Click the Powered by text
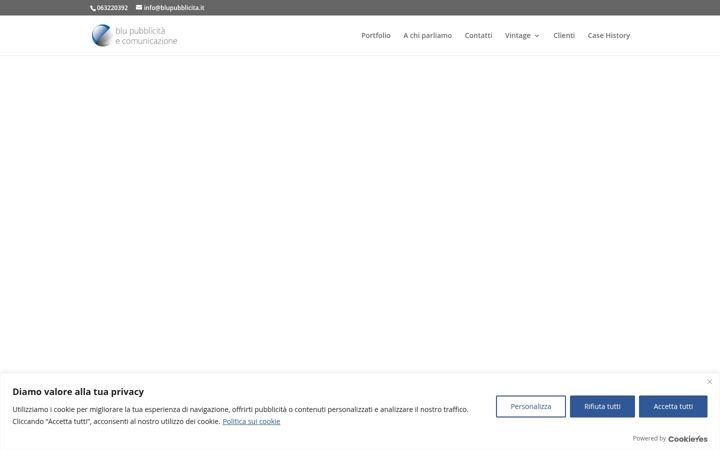Image resolution: width=720 pixels, height=450 pixels. click(x=649, y=439)
